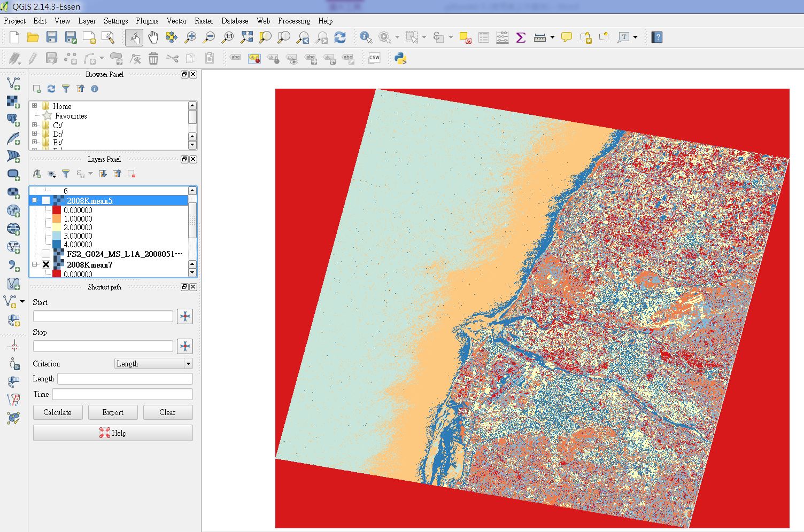Open the Processing menu
The height and width of the screenshot is (532, 804).
pos(294,21)
